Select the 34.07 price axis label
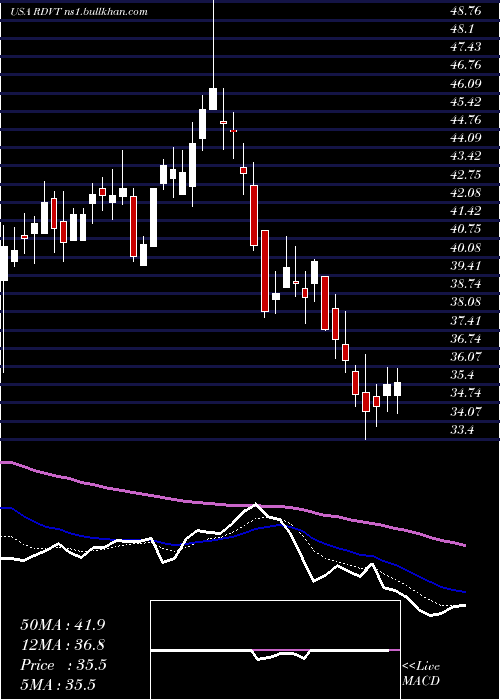500x700 pixels. [465, 411]
